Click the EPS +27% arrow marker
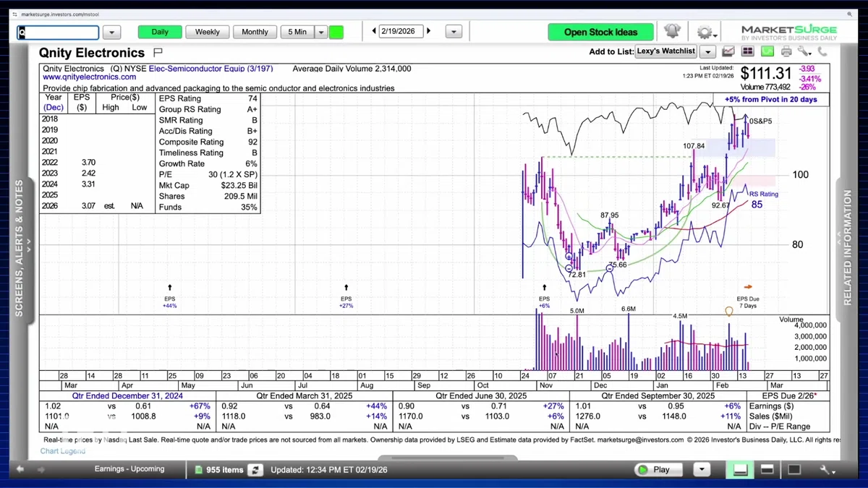Screen dimensions: 868x488 click(x=346, y=288)
